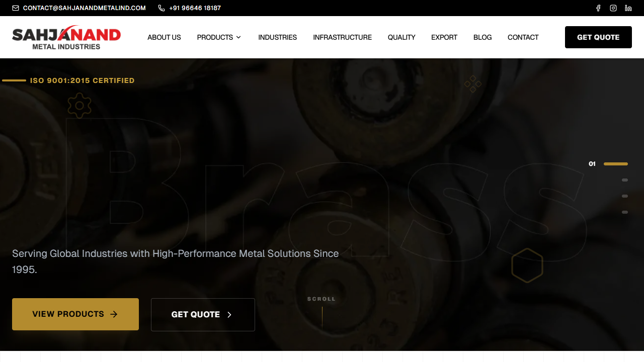Click the black Get Quote header button
This screenshot has height=362, width=644.
pyautogui.click(x=598, y=37)
